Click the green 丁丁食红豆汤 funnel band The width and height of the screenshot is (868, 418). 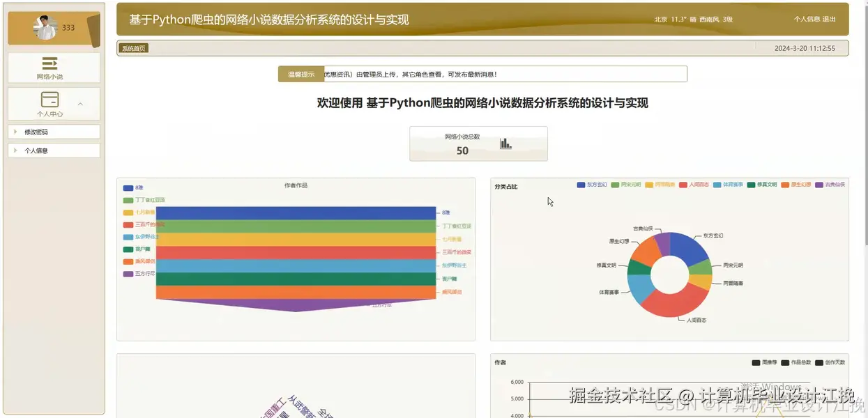tap(296, 226)
